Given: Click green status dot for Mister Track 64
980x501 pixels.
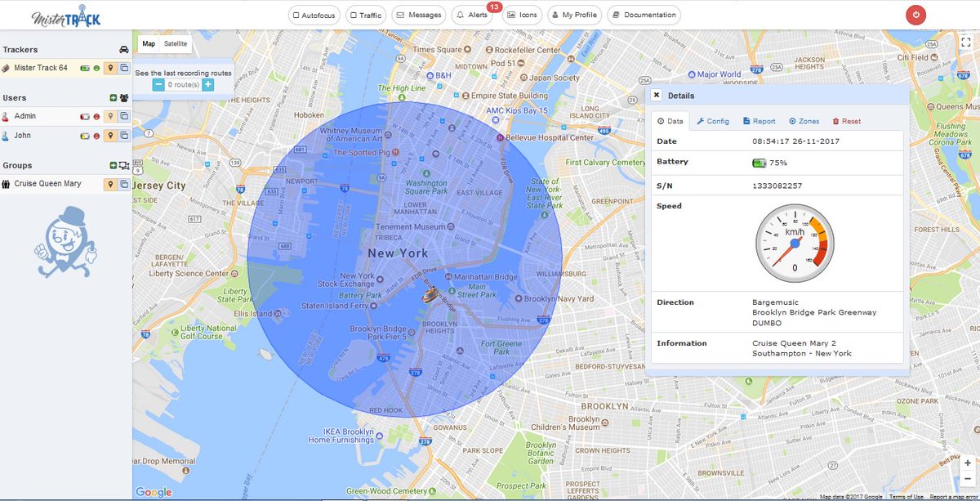Looking at the screenshot, I should pos(96,69).
